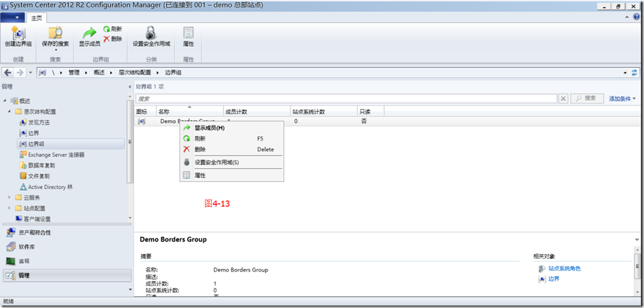Expand the 云服务 tree node
This screenshot has width=644, height=308.
point(9,198)
